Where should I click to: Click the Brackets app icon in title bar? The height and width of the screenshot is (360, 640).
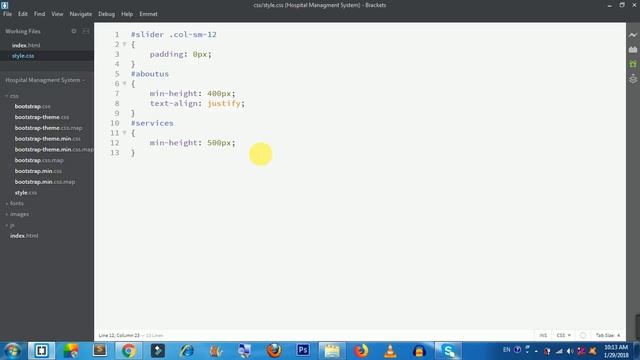pos(4,5)
